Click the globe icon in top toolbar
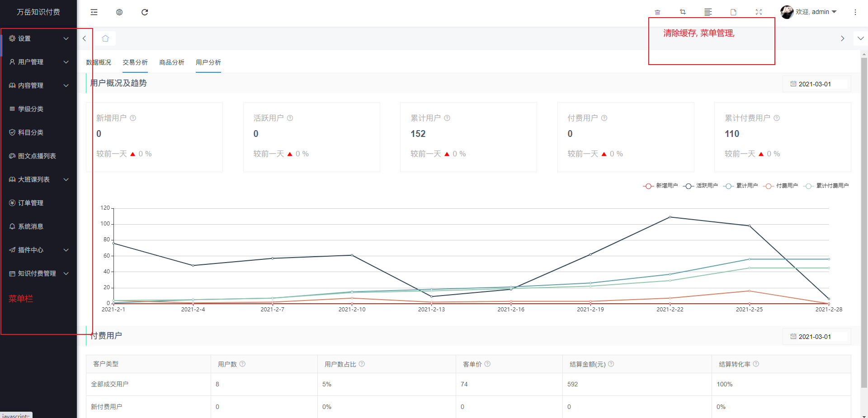868x418 pixels. 119,12
